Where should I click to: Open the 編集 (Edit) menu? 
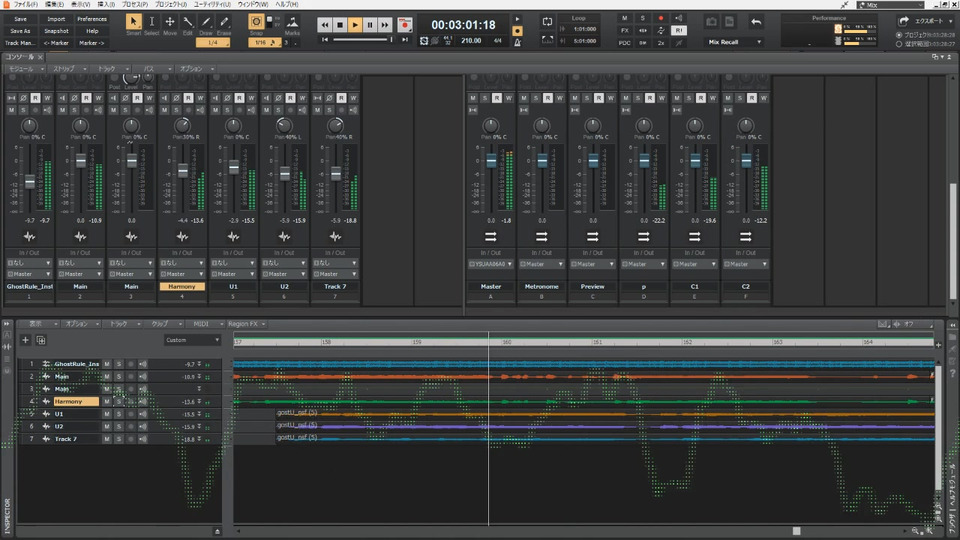(x=54, y=4)
